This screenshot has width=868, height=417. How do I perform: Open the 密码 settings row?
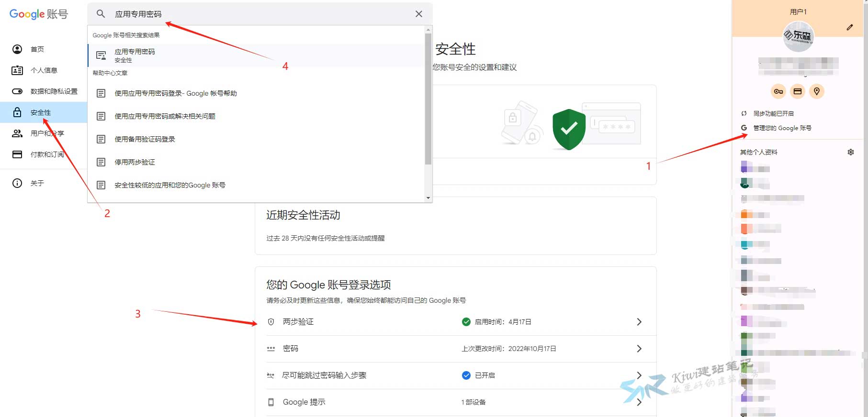tap(455, 349)
